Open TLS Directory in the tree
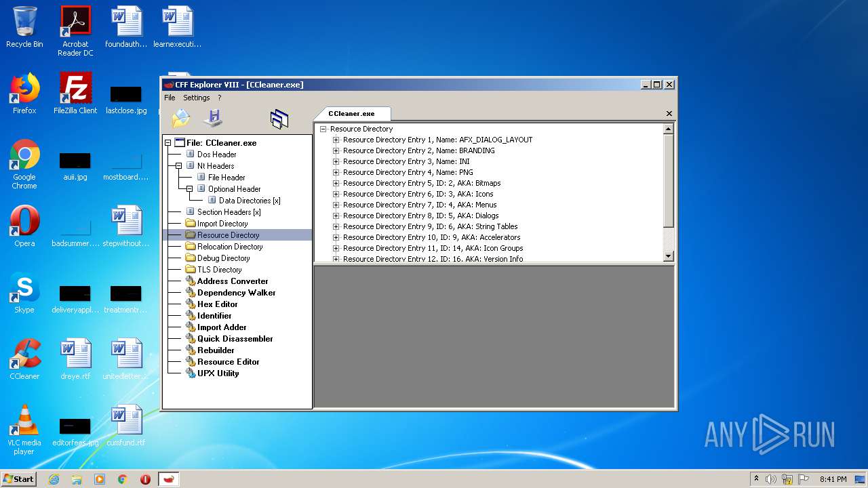Image resolution: width=868 pixels, height=488 pixels. (x=218, y=270)
